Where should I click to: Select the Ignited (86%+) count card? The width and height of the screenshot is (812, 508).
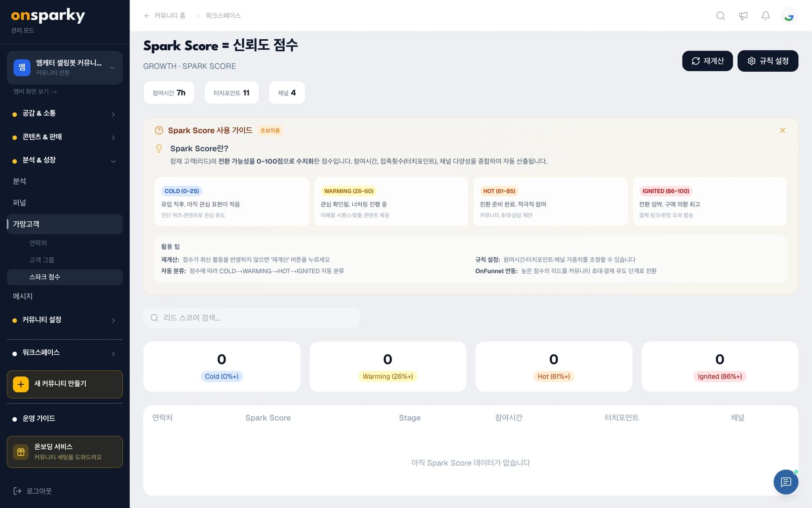720,367
